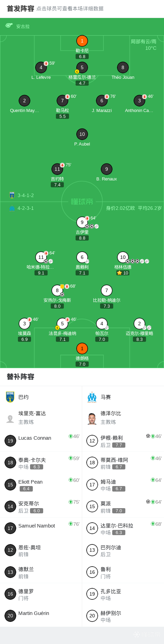Tap 古伊里 number 9 player circle
The height and width of the screenshot is (644, 164).
(82, 222)
